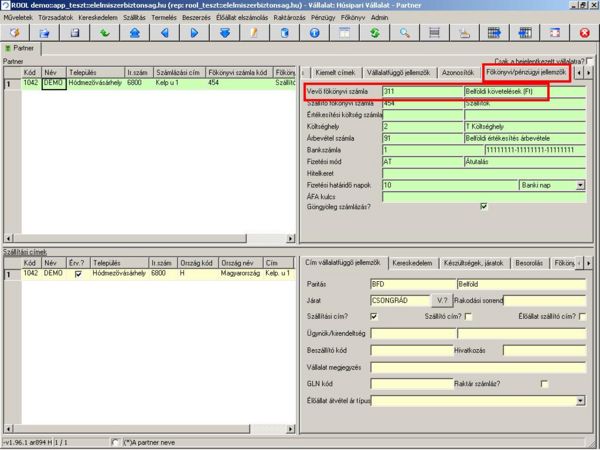Expand the Élőállat átvétel ár típus dropdown

pos(581,401)
